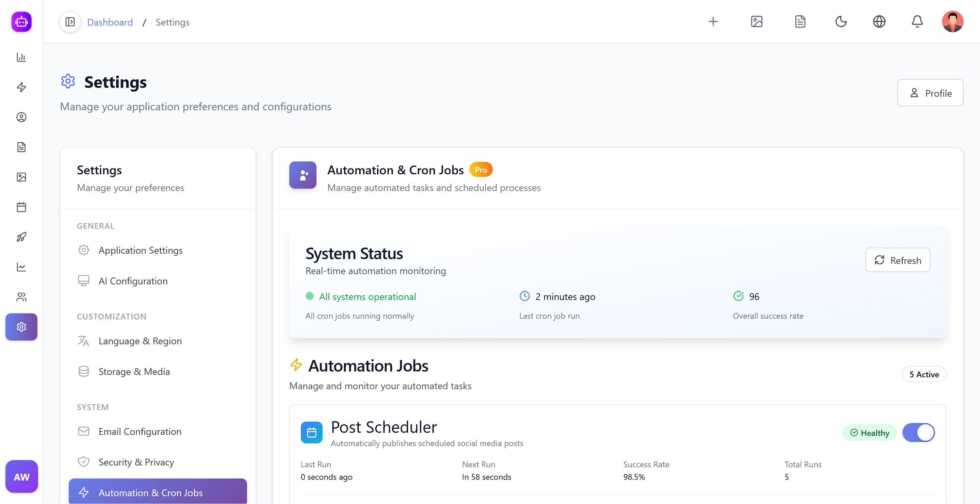Select the calendar icon in the sidebar

(21, 207)
